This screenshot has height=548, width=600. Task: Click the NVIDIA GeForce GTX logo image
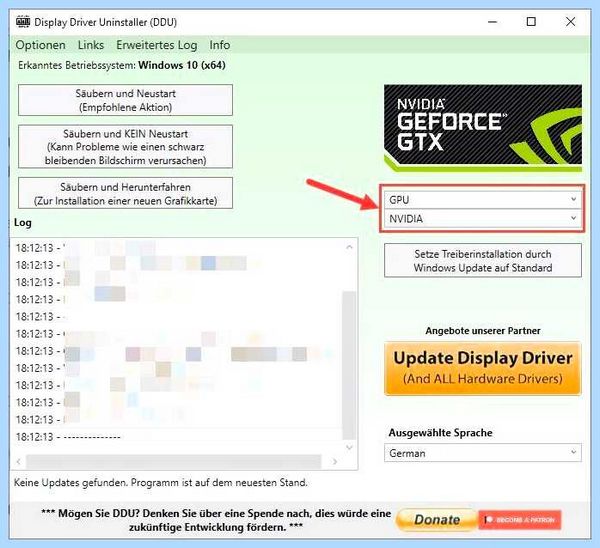pos(483,128)
